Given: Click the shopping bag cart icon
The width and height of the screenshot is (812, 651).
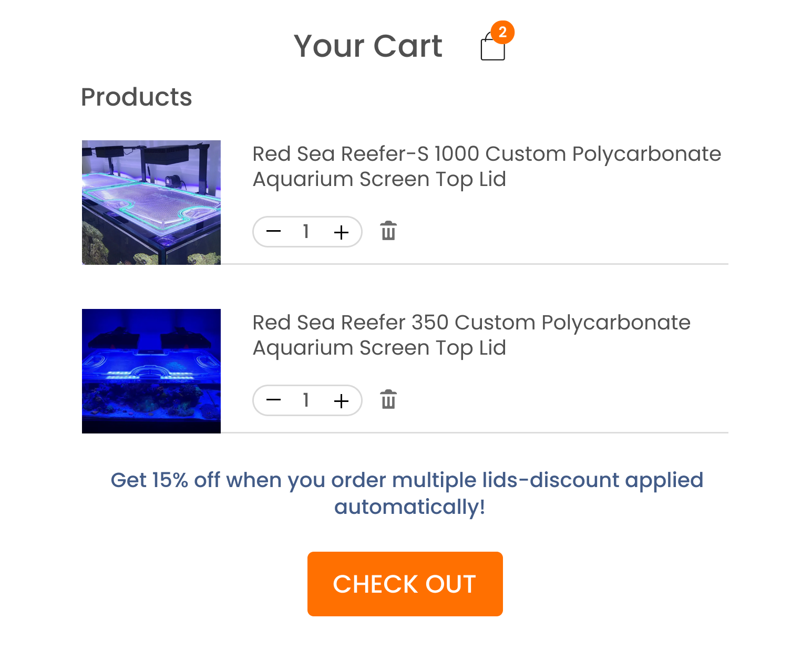Looking at the screenshot, I should pyautogui.click(x=492, y=49).
